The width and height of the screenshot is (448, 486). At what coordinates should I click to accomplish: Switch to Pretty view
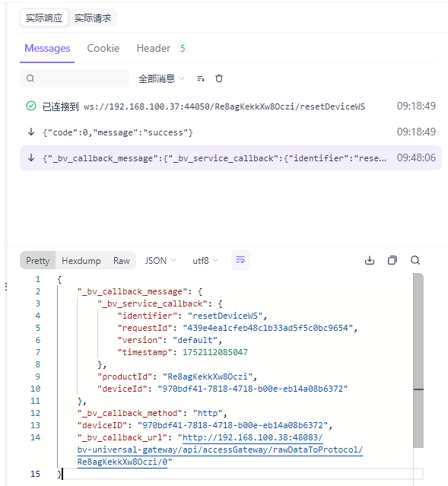[x=38, y=260]
